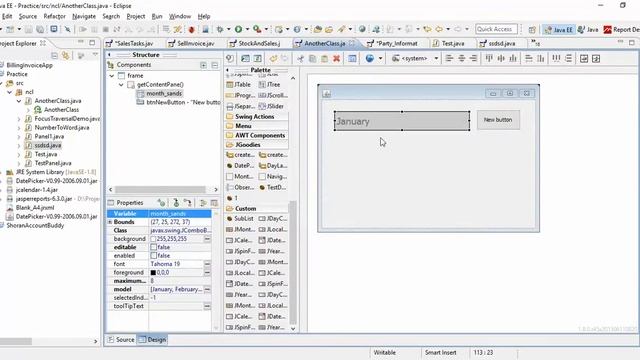Open the Window menu
The image size is (640, 360).
[180, 16]
